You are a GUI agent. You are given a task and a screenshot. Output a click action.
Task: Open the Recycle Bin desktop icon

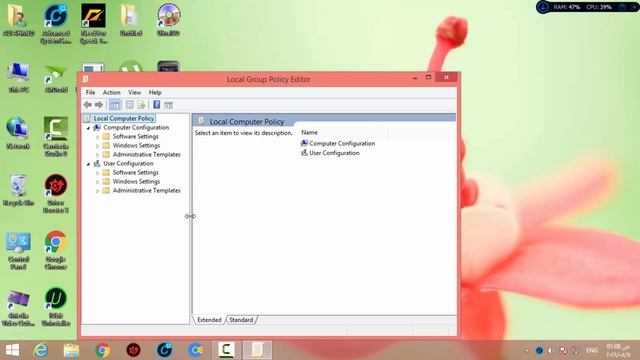coord(18,190)
